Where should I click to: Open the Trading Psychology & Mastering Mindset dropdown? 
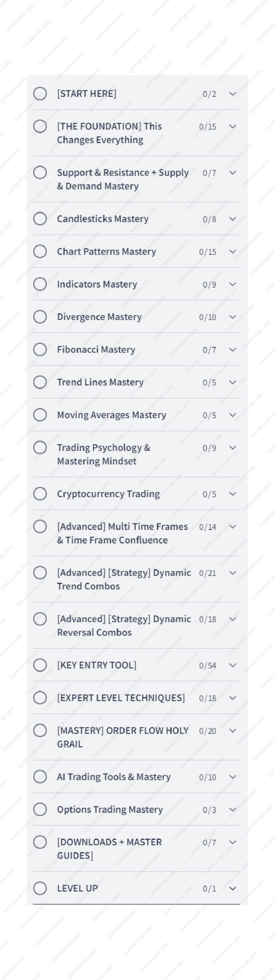click(x=233, y=448)
